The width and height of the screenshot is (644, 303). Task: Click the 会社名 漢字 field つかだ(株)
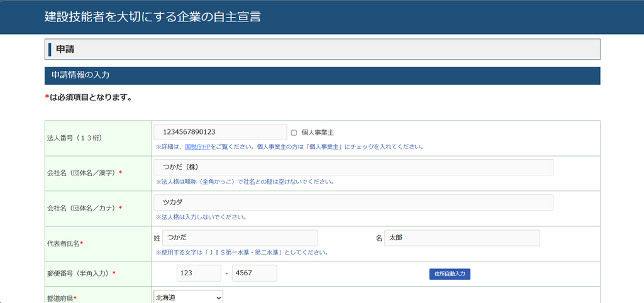click(x=353, y=167)
